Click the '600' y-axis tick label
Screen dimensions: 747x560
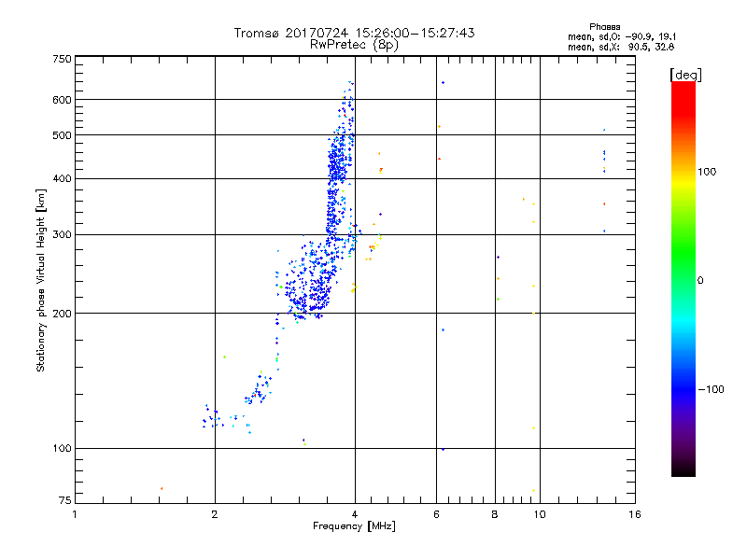[x=62, y=100]
